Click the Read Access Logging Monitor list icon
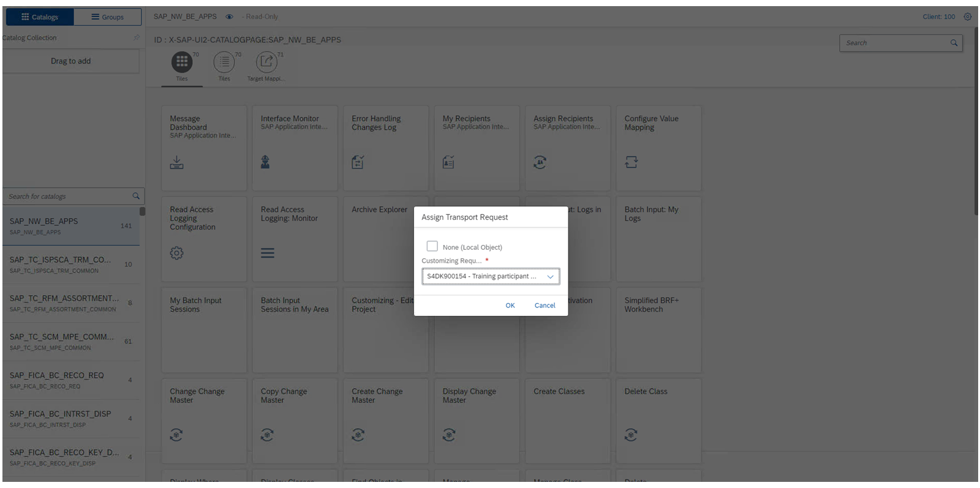Viewport: 980px width, 488px height. tap(268, 253)
